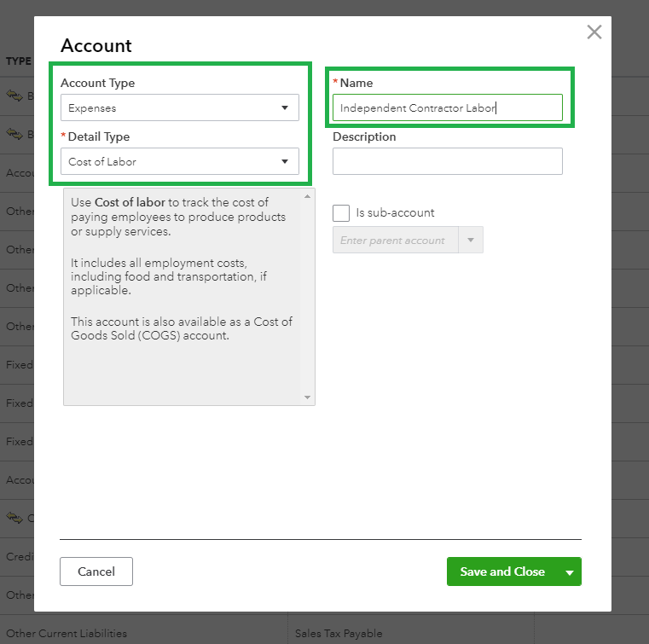The height and width of the screenshot is (644, 649).
Task: Open the Account Type dropdown
Action: click(179, 108)
